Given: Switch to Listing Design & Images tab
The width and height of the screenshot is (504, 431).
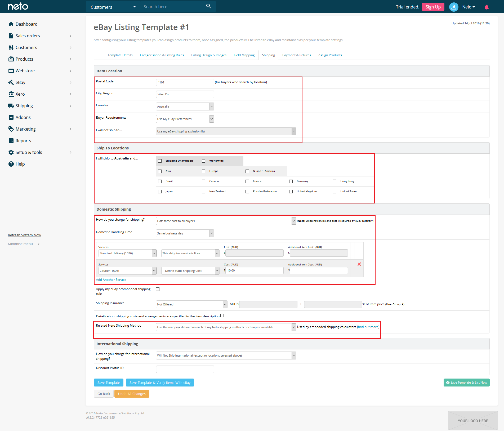Looking at the screenshot, I should [209, 55].
